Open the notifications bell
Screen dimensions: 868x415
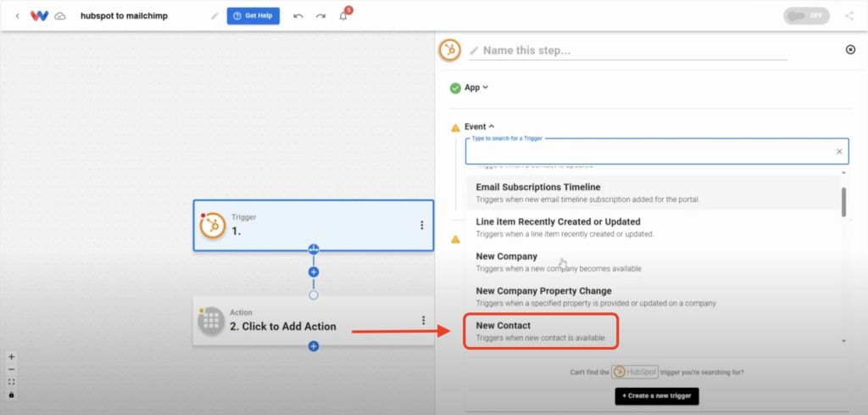coord(343,16)
